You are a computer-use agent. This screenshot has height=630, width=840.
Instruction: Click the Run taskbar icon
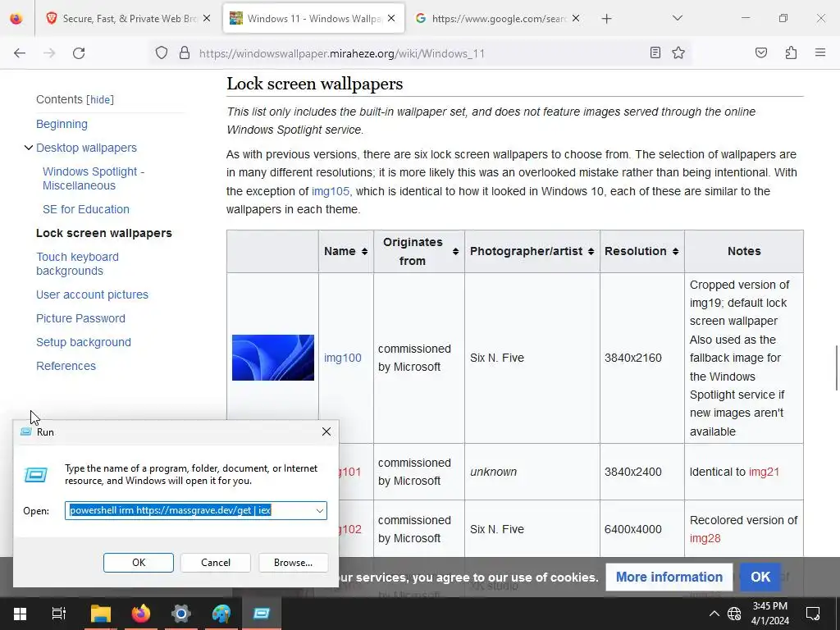coord(262,614)
